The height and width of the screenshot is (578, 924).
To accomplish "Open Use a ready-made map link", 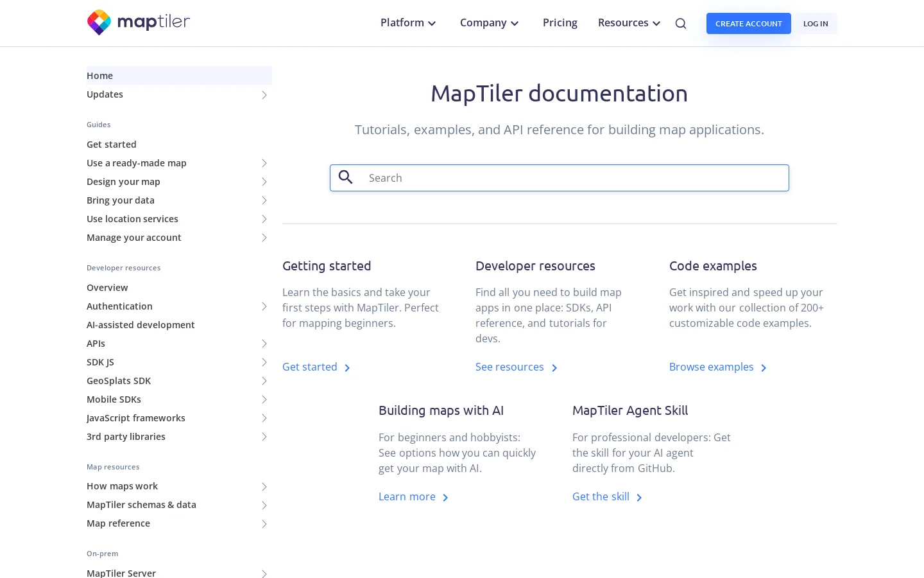I will (x=137, y=163).
